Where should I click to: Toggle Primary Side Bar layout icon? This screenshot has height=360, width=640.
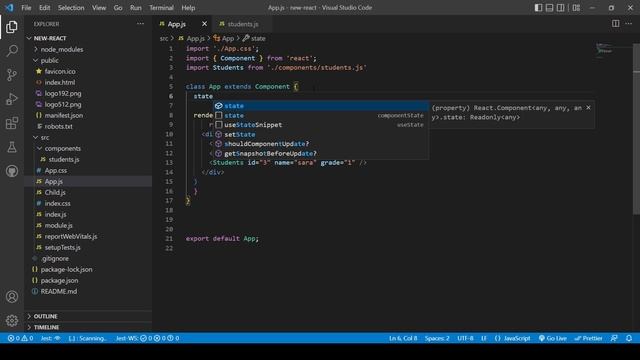point(538,8)
